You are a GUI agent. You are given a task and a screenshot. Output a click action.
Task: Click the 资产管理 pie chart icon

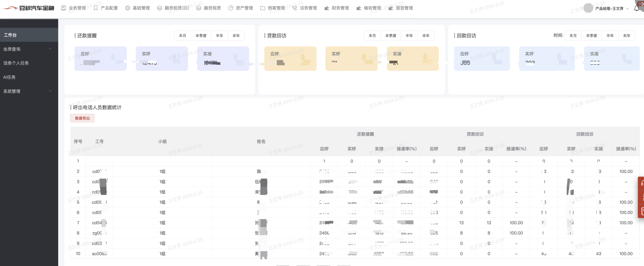coord(231,8)
